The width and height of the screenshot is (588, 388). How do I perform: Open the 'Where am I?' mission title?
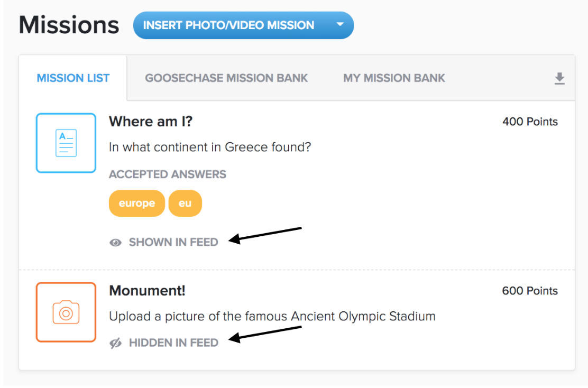click(151, 122)
